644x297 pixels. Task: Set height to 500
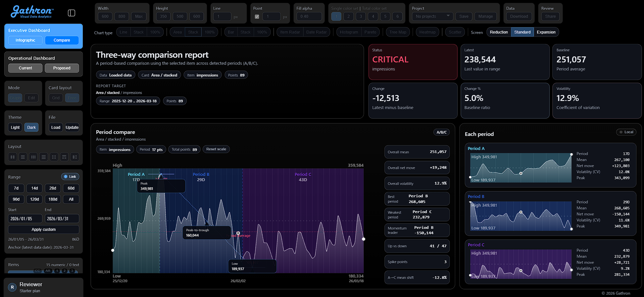point(180,16)
